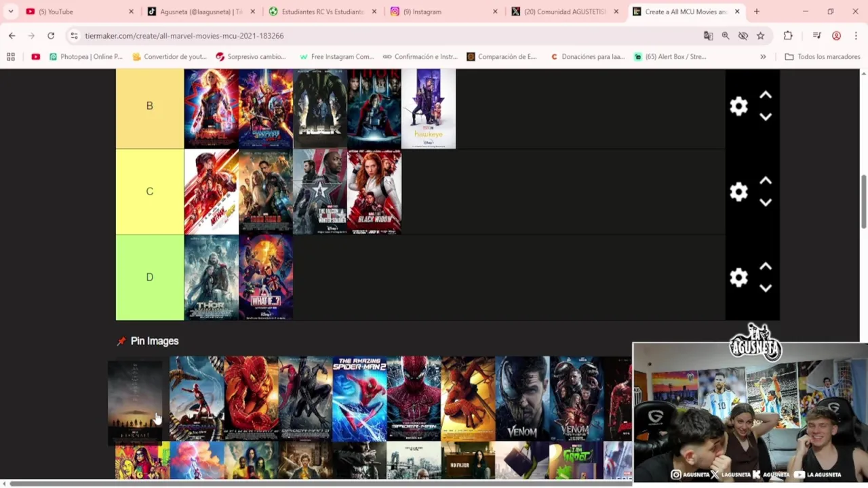Switch to the Agusneta TikTok tab
Viewport: 868px width, 488px height.
[x=201, y=12]
